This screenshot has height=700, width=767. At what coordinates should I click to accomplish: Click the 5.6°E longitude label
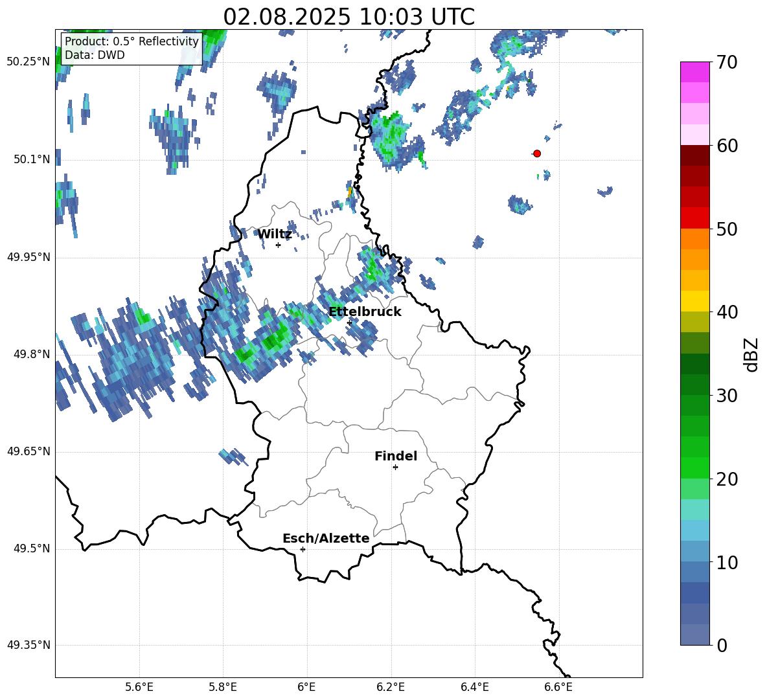(139, 688)
